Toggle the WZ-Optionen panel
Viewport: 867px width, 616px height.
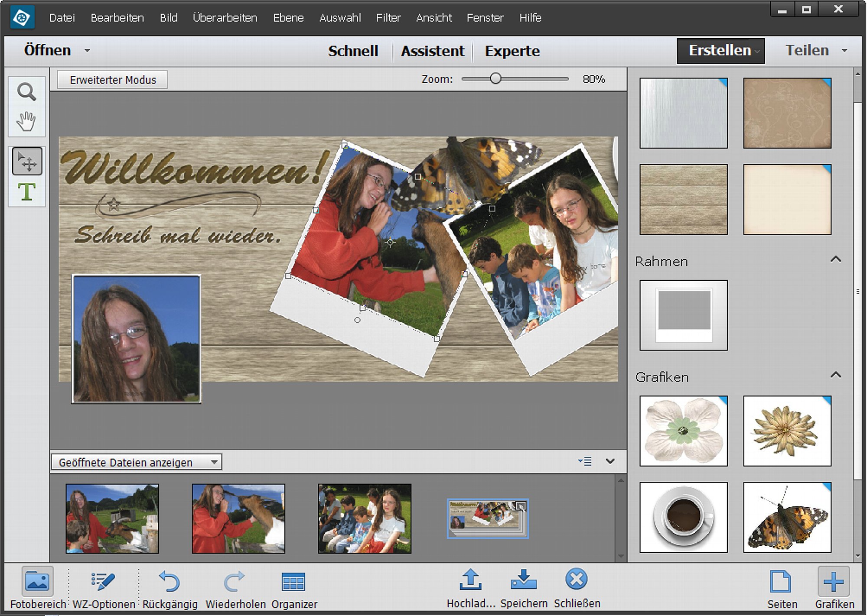pos(103,581)
